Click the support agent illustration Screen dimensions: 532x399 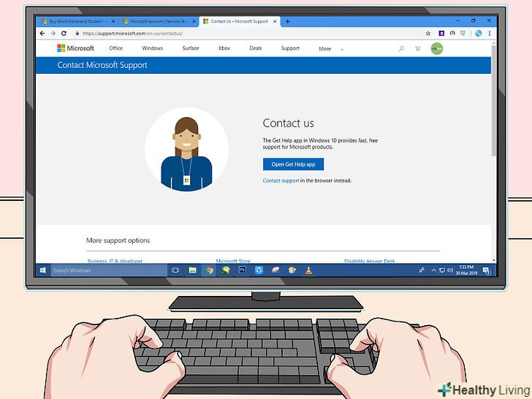pos(186,150)
